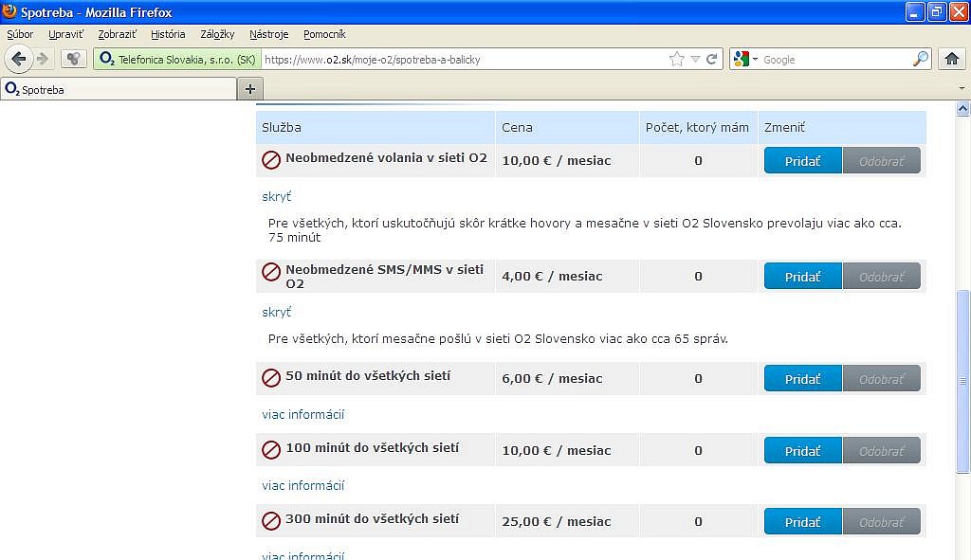Add Neobmedzené volania v sieti O2 package
Viewport: 971px width, 560px height.
point(802,161)
